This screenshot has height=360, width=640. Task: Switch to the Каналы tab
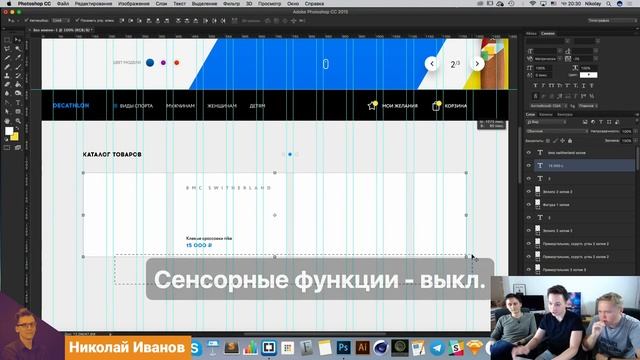[x=545, y=115]
